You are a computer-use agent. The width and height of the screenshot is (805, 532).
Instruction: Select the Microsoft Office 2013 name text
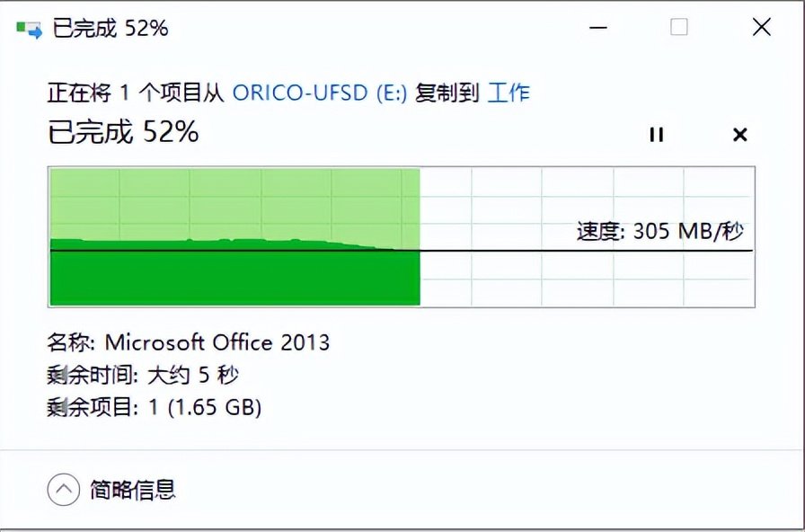[217, 342]
